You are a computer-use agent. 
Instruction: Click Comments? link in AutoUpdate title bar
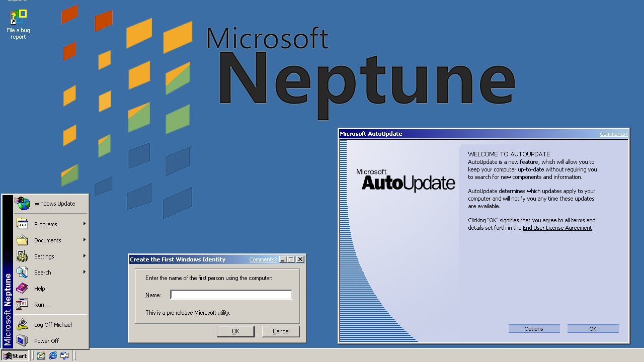pos(613,134)
